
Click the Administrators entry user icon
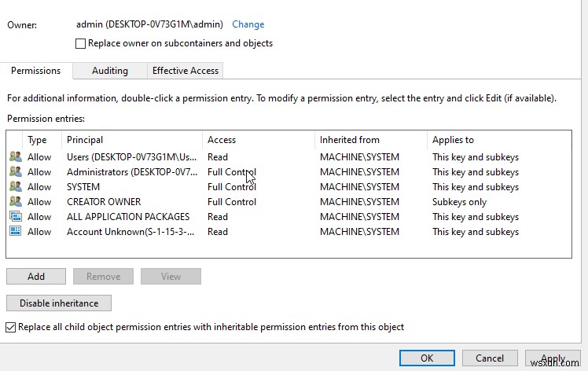16,172
